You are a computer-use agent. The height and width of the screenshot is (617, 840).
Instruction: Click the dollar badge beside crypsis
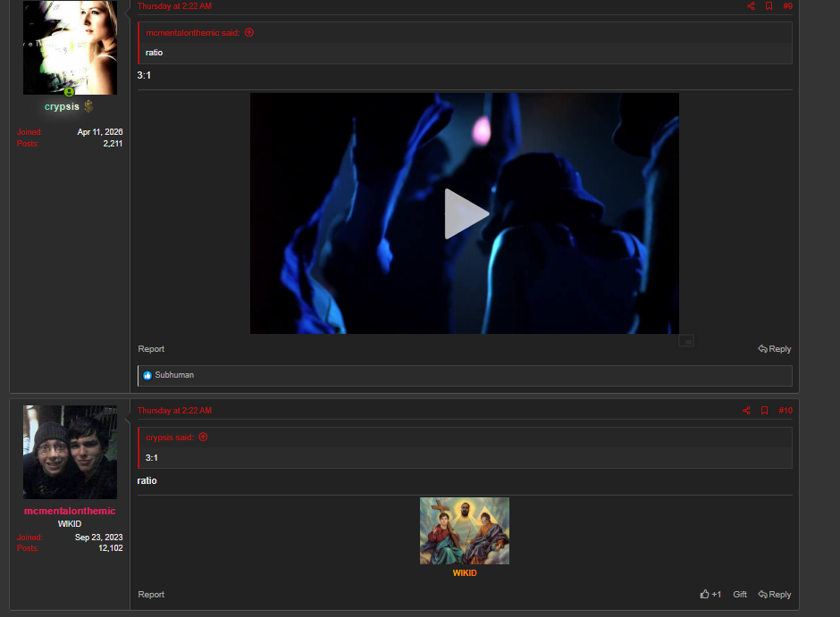click(88, 106)
